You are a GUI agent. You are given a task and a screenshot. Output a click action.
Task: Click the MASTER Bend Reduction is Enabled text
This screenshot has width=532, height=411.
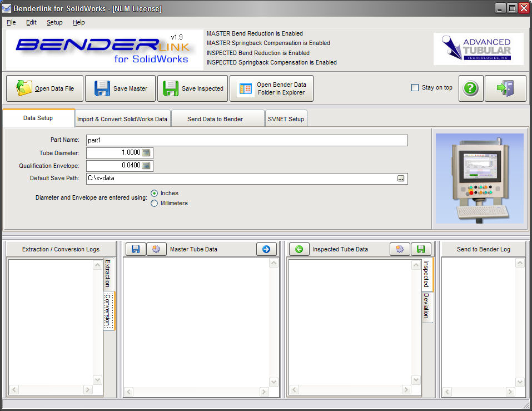tap(255, 33)
